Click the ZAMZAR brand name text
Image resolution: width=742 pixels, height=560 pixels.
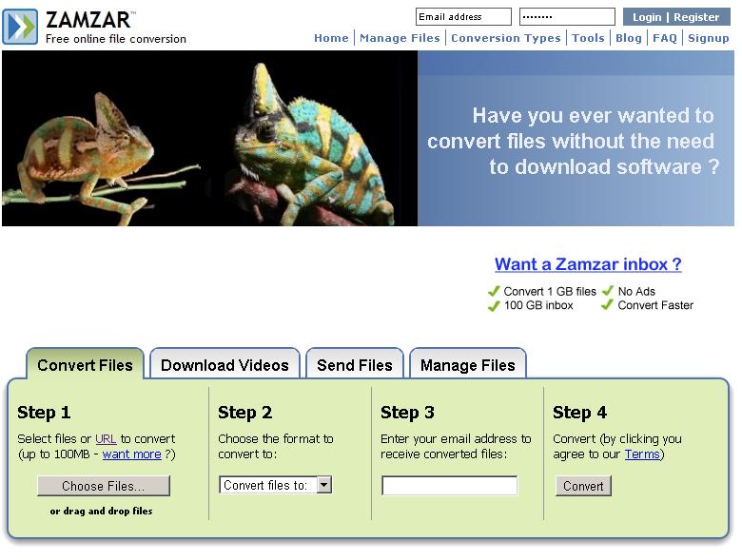coord(88,20)
